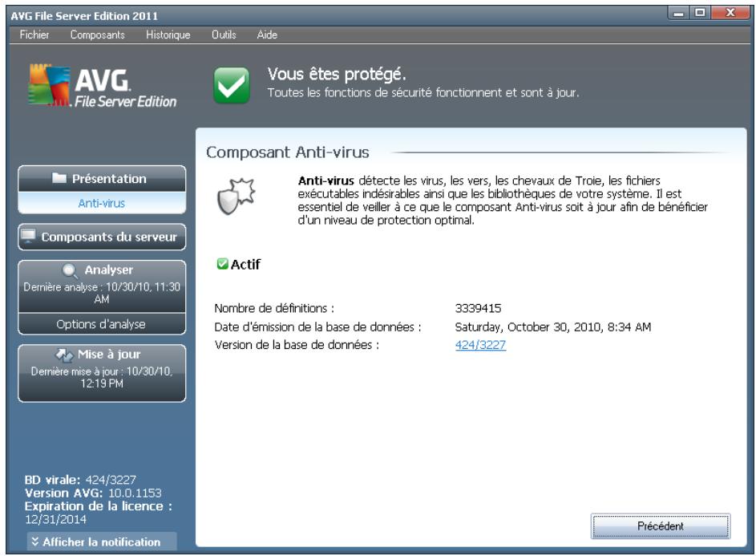Click the magnifier icon on Analyser
Image resolution: width=756 pixels, height=556 pixels.
pos(70,270)
